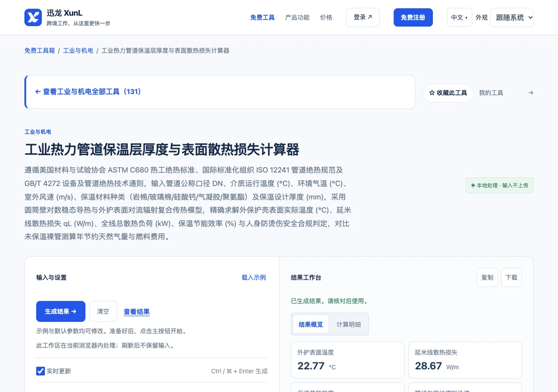Open the 工业与机电 breadcrumb link

pos(78,51)
